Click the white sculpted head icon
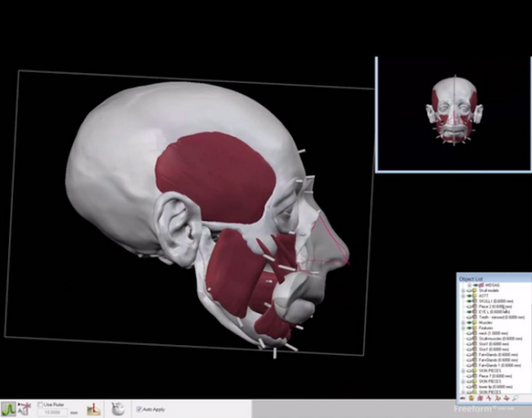Viewport: 532px width, 418px height. [118, 409]
